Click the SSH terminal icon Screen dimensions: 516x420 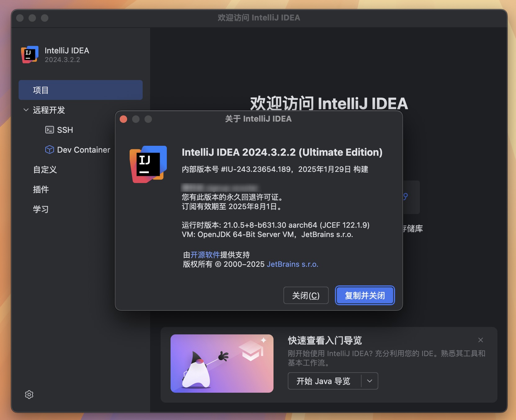[49, 130]
